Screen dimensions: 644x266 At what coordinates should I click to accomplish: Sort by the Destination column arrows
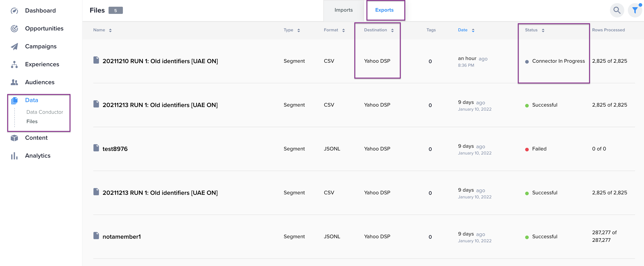(392, 30)
